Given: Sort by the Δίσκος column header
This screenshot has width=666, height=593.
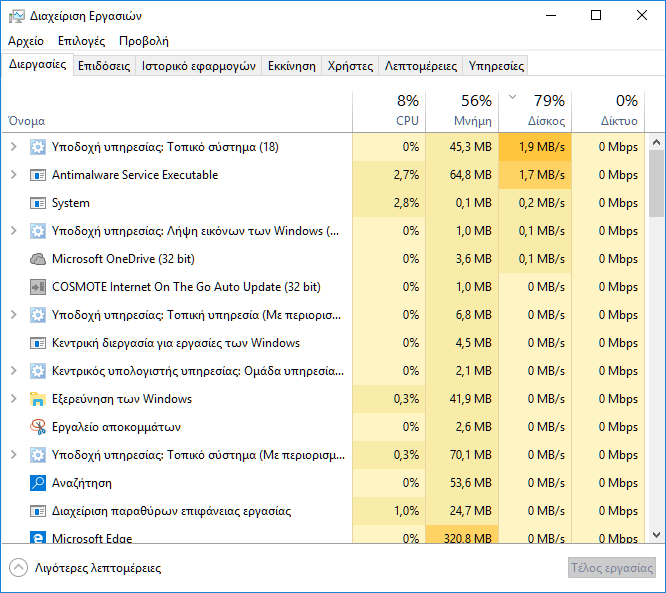Looking at the screenshot, I should (x=535, y=111).
